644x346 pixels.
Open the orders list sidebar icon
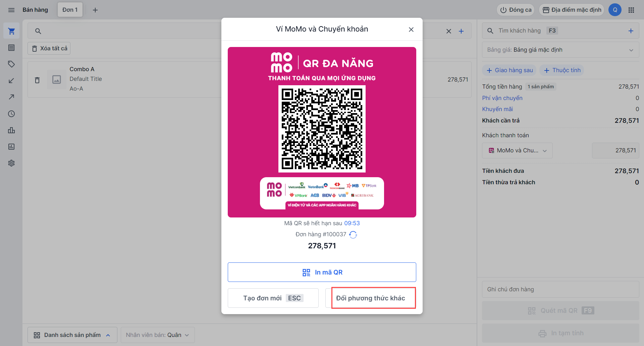[x=11, y=48]
